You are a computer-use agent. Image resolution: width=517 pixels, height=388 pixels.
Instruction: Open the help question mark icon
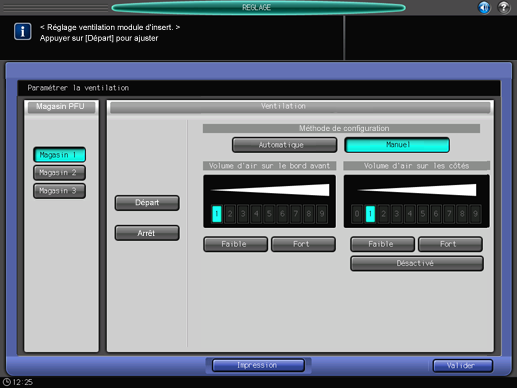[504, 7]
